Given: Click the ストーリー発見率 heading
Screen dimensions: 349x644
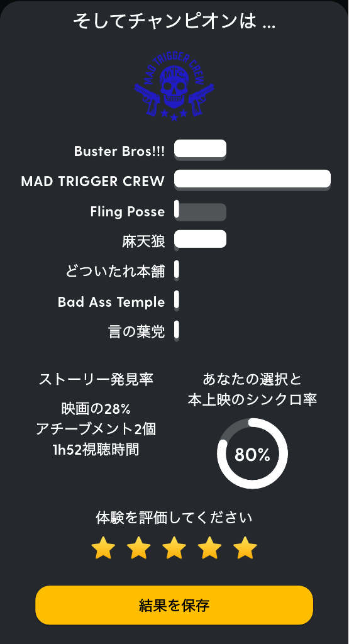Looking at the screenshot, I should click(x=96, y=379).
